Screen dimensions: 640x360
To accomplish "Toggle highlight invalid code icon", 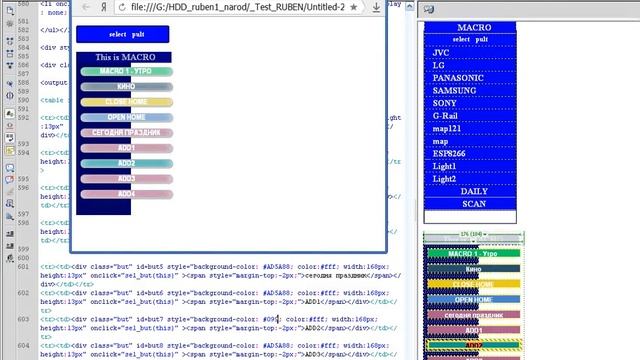I will point(10,126).
